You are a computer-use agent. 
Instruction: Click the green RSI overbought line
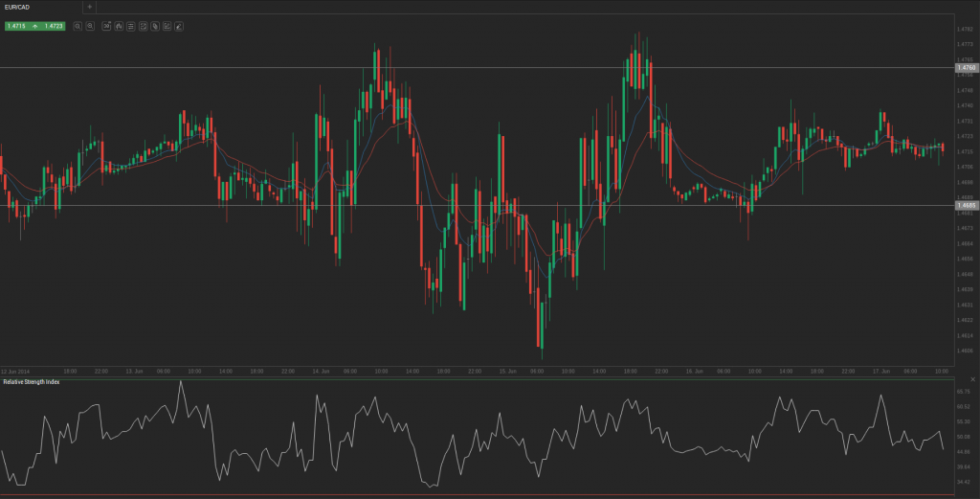[479, 380]
